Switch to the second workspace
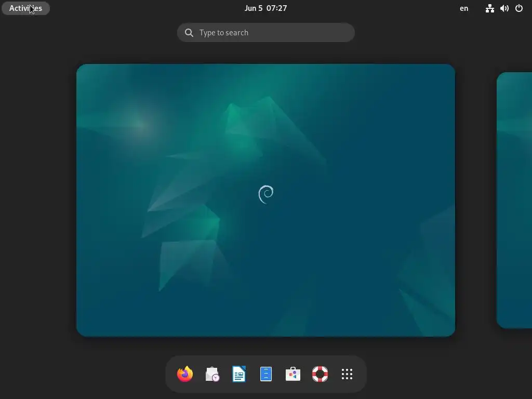This screenshot has height=399, width=532. point(514,200)
